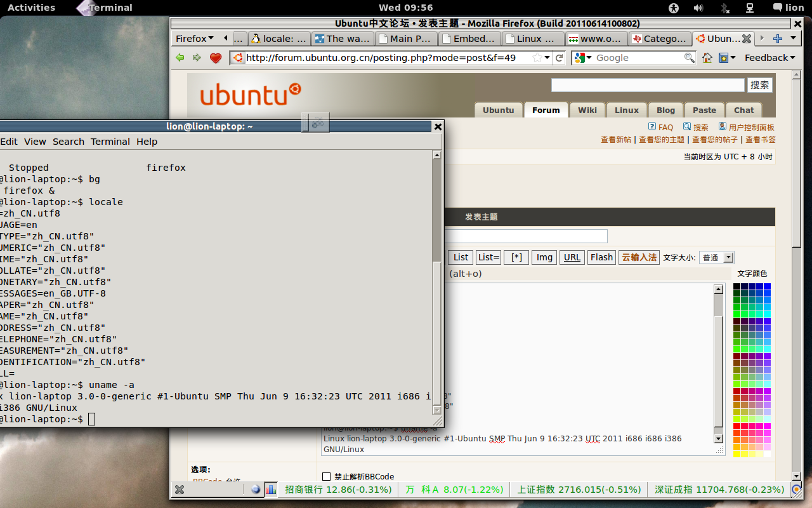This screenshot has height=508, width=812.
Task: Click the post editor scroll down arrow
Action: tap(718, 438)
